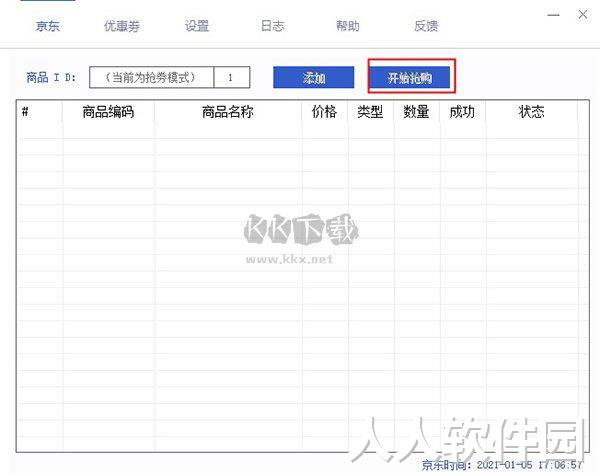This screenshot has width=600, height=473.
Task: Click the 京东时间 status text
Action: [502, 465]
